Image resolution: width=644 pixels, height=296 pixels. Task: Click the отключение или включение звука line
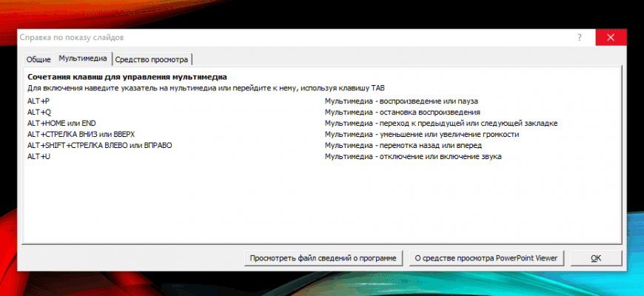[x=413, y=156]
